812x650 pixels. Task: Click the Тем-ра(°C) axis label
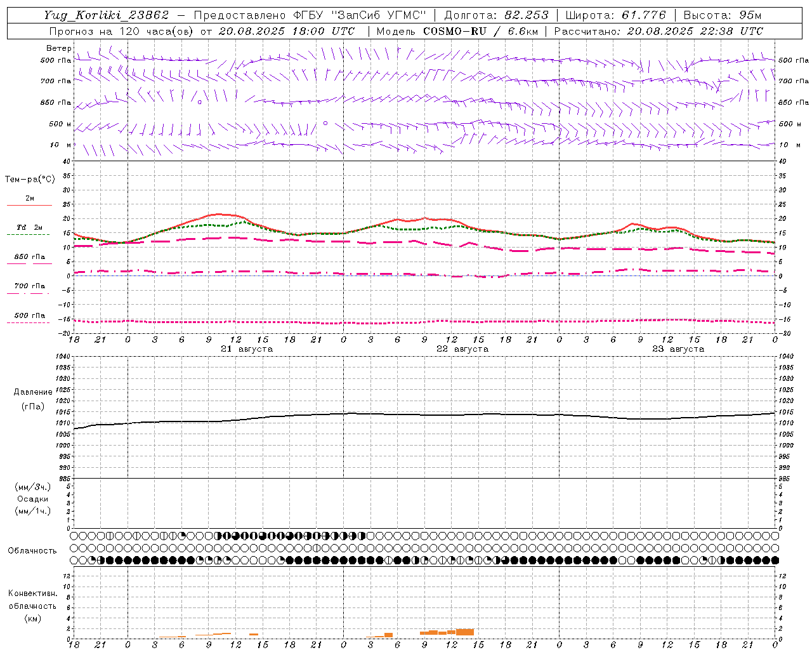[30, 180]
